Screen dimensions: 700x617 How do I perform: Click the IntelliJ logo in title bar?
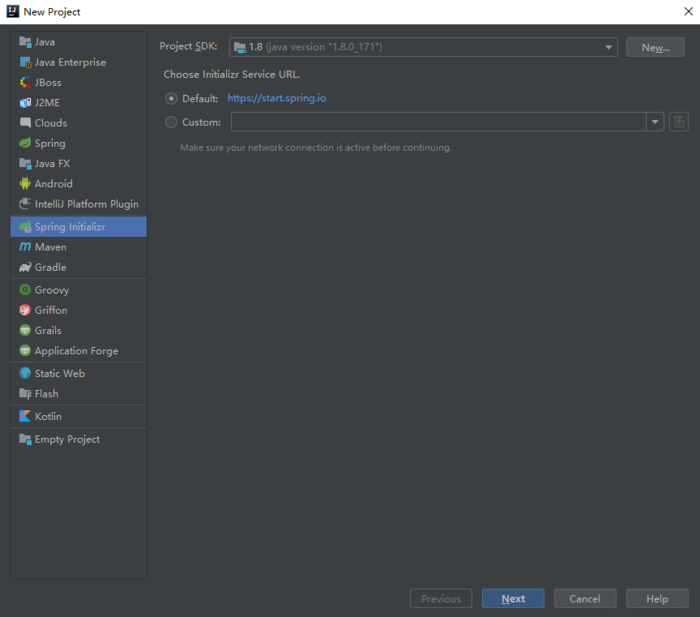12,12
